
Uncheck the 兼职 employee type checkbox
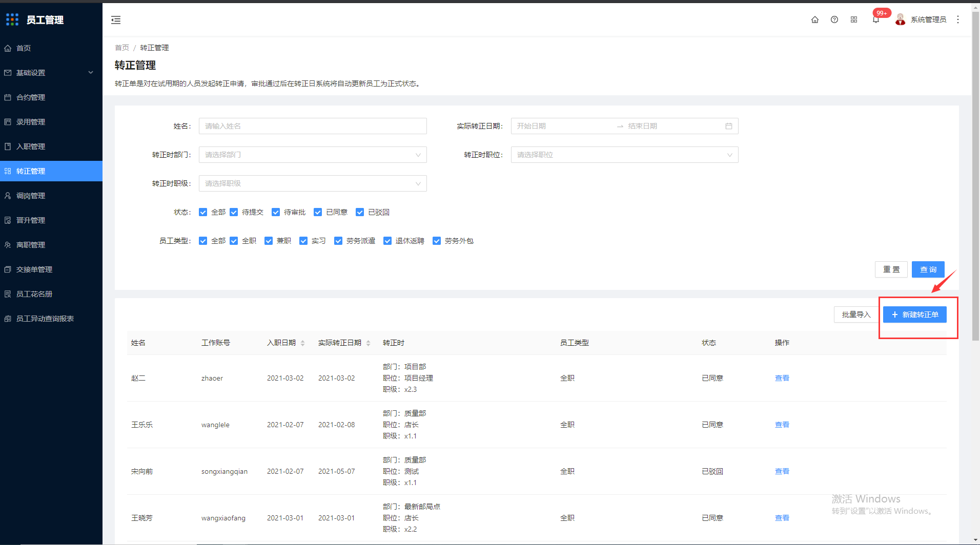[x=269, y=241]
